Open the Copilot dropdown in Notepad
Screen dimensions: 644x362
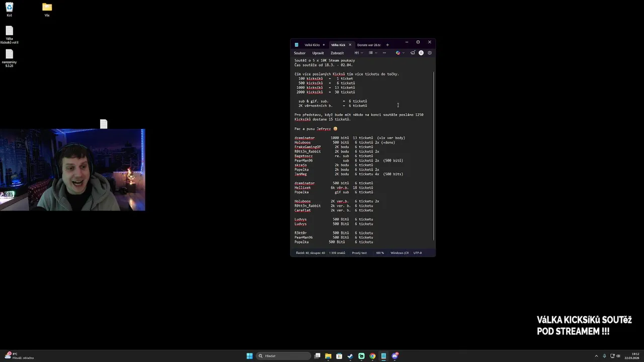pos(400,53)
